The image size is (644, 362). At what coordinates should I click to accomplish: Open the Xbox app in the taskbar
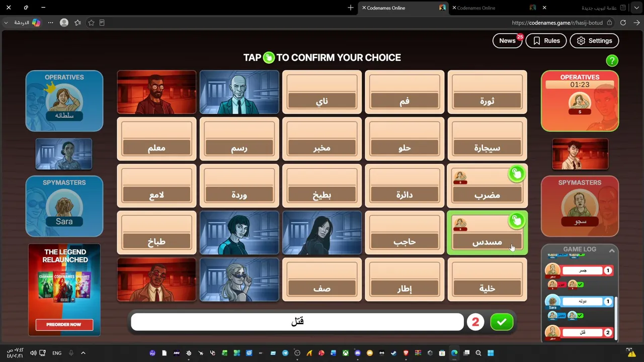tap(346, 353)
